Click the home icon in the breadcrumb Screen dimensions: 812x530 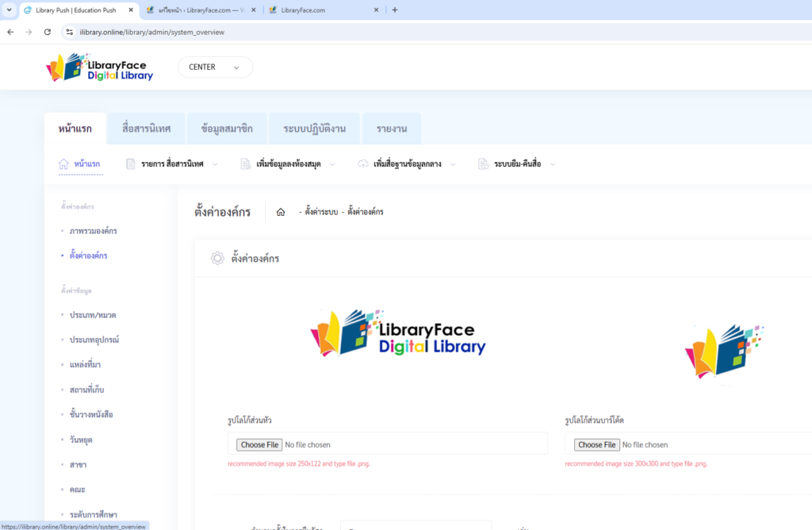281,213
